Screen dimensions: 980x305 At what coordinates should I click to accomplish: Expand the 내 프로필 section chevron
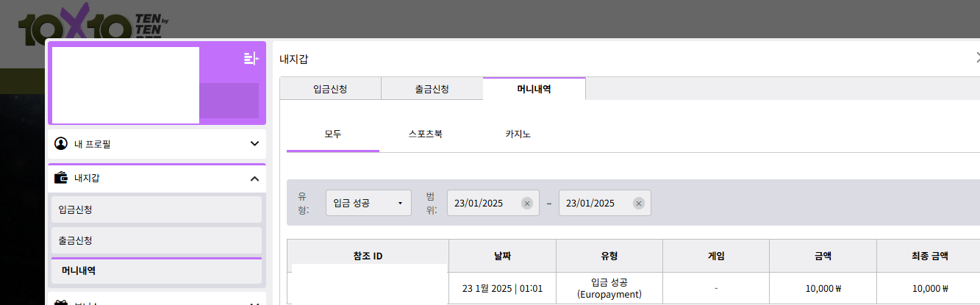(x=254, y=143)
